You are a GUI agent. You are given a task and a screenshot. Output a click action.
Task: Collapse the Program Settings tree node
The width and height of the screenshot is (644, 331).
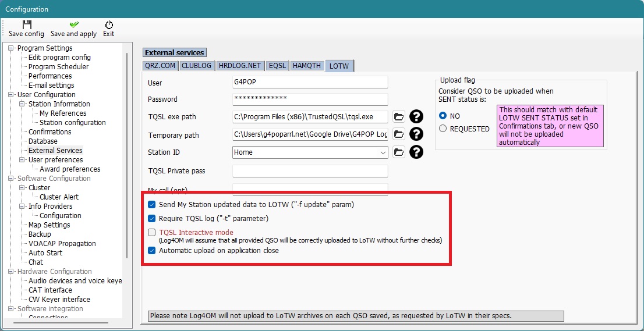(11, 48)
